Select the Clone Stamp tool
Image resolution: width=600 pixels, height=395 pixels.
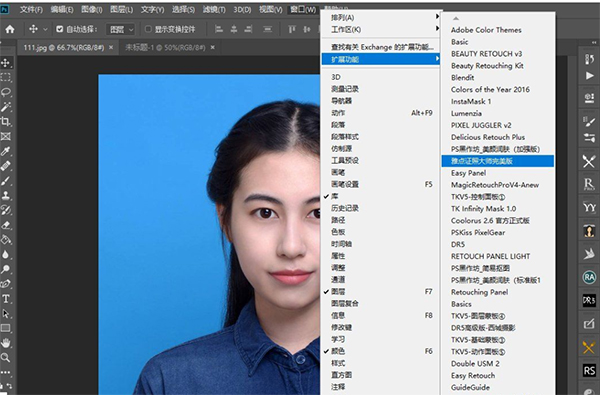[x=6, y=196]
